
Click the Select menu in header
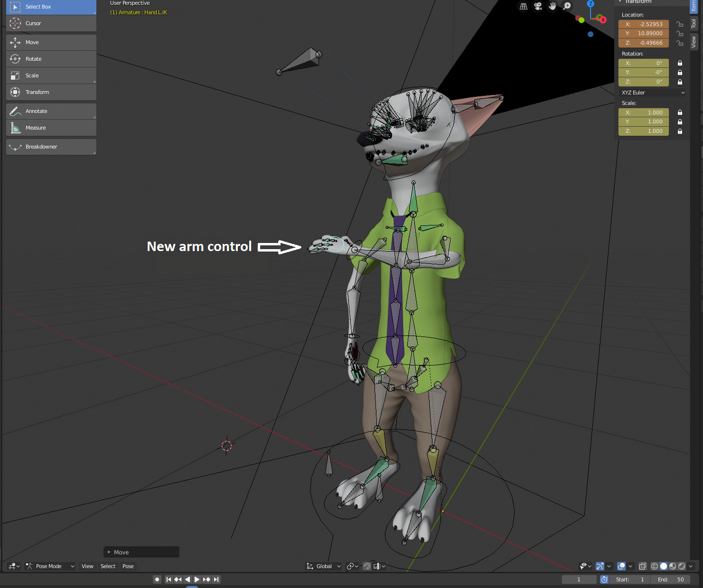coord(108,566)
